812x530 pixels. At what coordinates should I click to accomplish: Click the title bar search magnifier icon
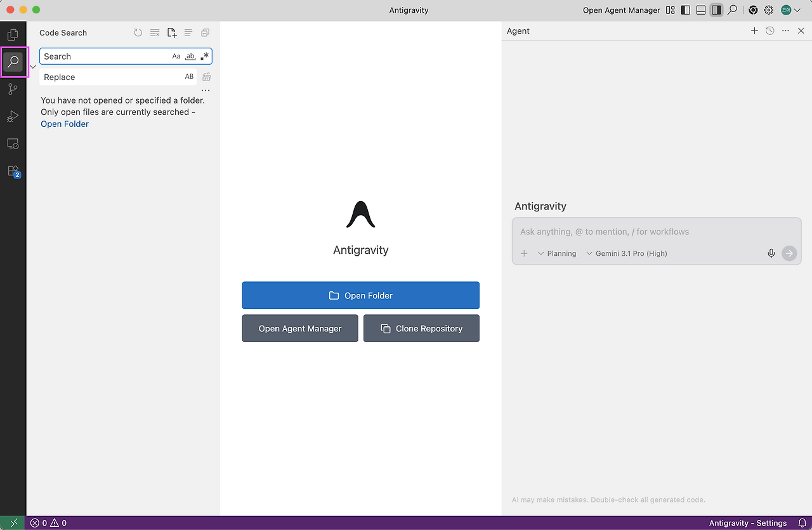tap(733, 10)
